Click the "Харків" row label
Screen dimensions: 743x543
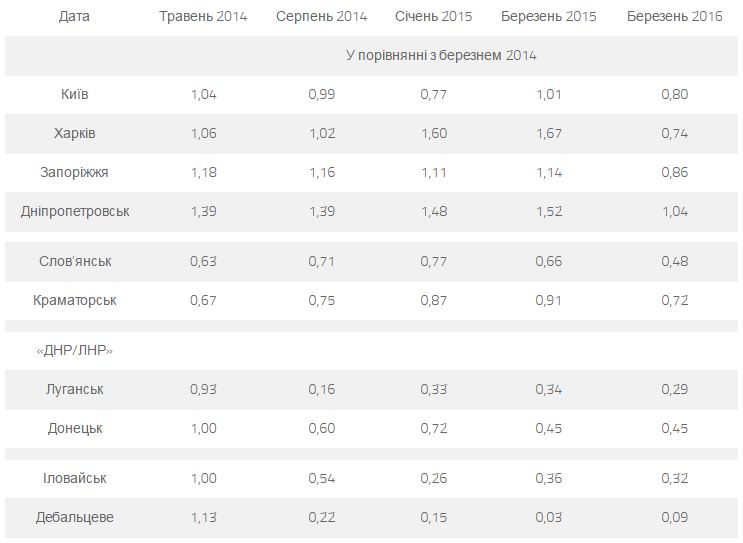(x=74, y=133)
